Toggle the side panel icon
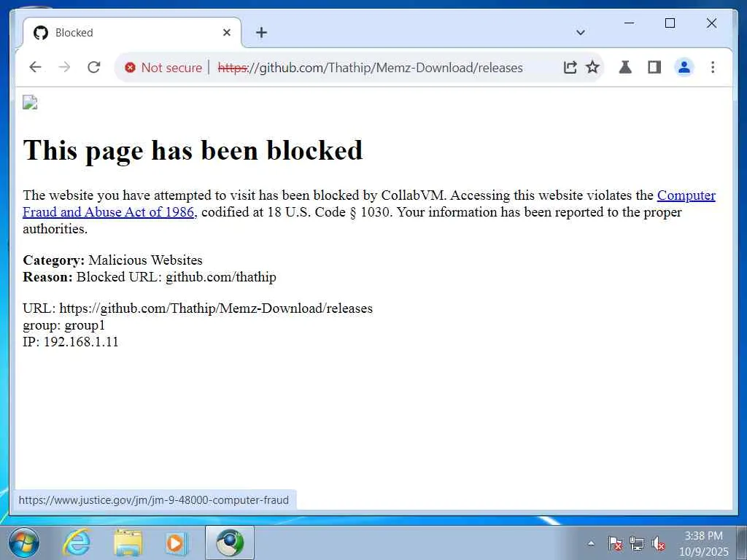The height and width of the screenshot is (560, 747). 654,67
